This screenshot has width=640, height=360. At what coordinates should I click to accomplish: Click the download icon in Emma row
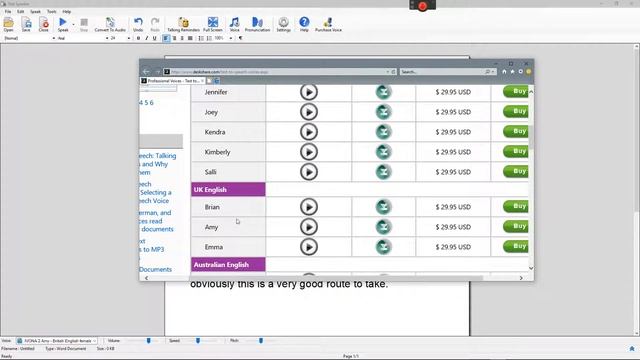click(383, 247)
